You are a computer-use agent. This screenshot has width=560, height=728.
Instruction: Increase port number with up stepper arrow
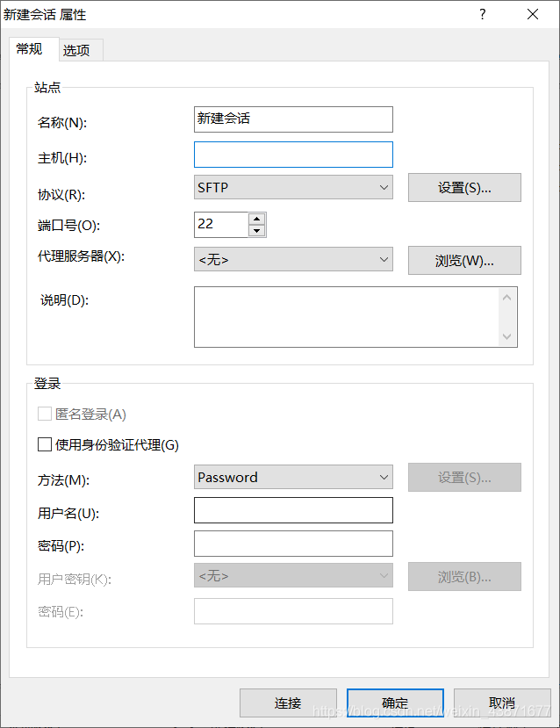click(x=255, y=219)
